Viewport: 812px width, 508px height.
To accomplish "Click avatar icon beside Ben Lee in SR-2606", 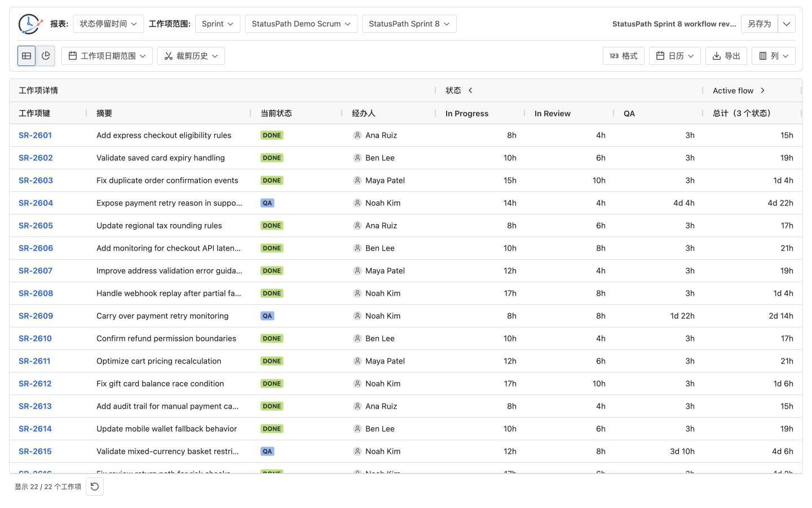I will click(x=357, y=248).
